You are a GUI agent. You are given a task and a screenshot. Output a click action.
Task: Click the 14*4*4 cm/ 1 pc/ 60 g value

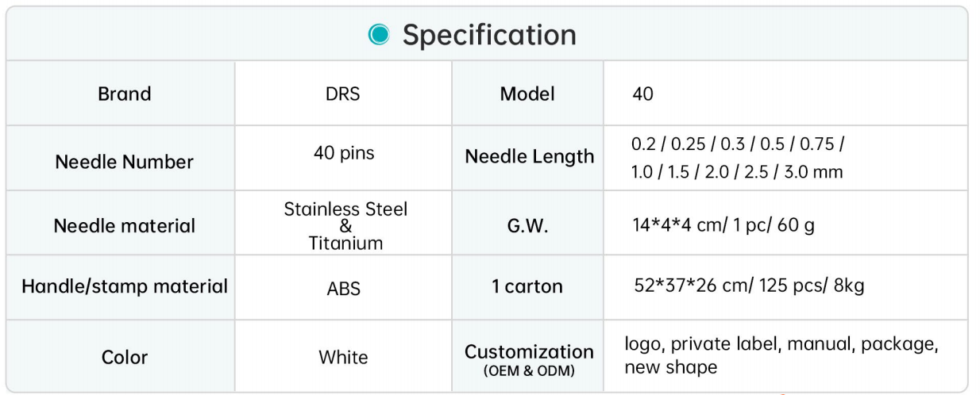pyautogui.click(x=723, y=225)
